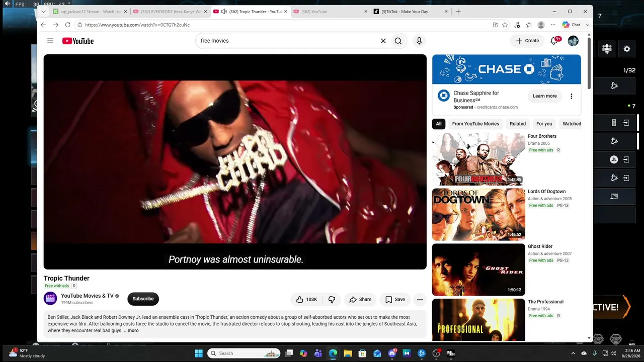
Task: Submit search with the magnifier button
Action: coord(398,41)
